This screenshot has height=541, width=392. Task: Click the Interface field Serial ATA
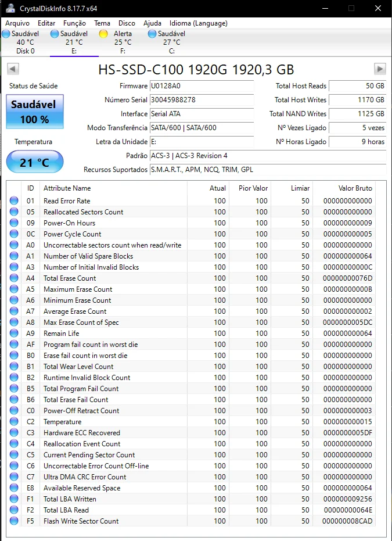point(202,114)
